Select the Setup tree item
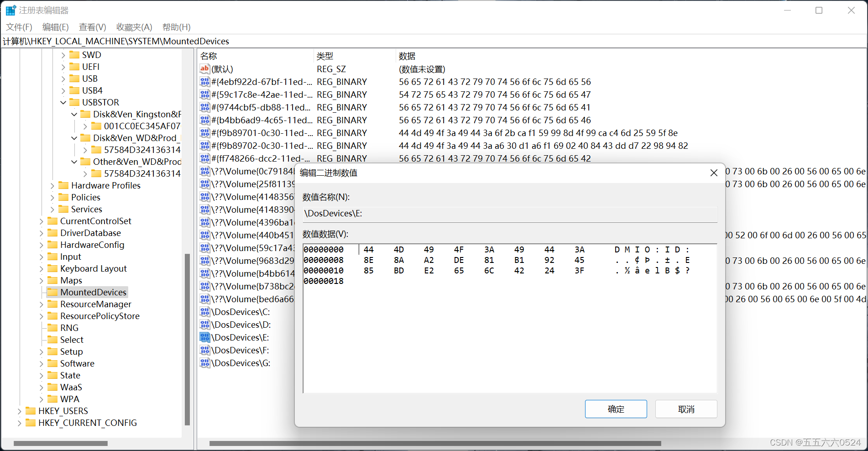The width and height of the screenshot is (868, 451). coord(72,351)
